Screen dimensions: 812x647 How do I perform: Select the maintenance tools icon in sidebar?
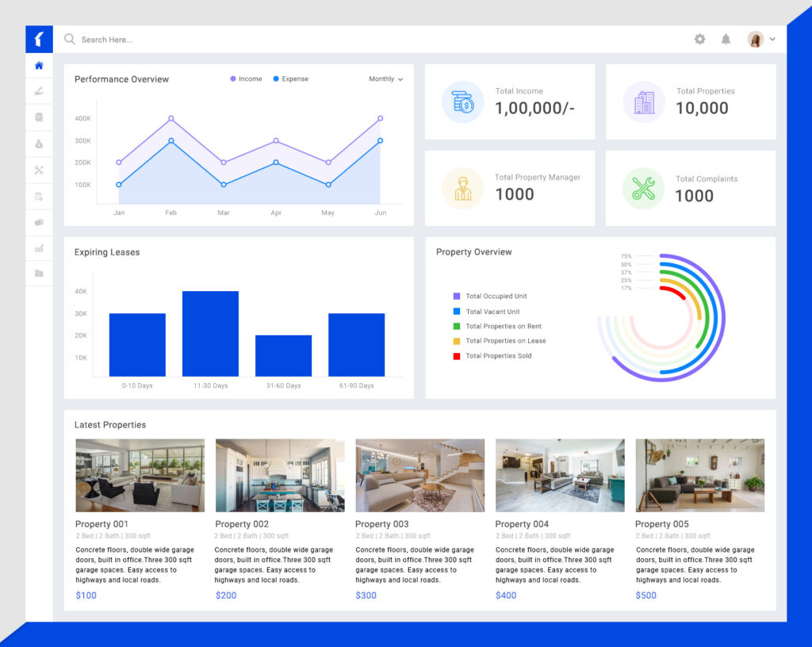coord(39,170)
